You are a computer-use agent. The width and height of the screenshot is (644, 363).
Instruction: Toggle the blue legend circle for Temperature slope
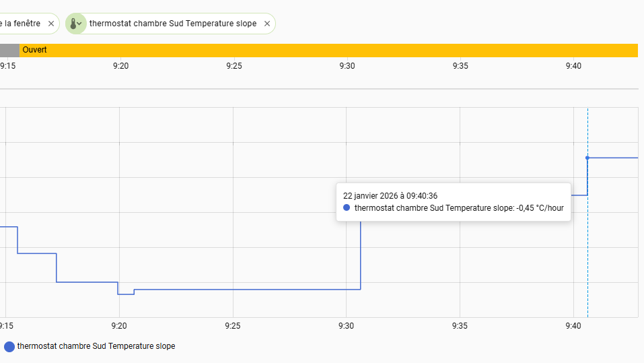(9, 347)
